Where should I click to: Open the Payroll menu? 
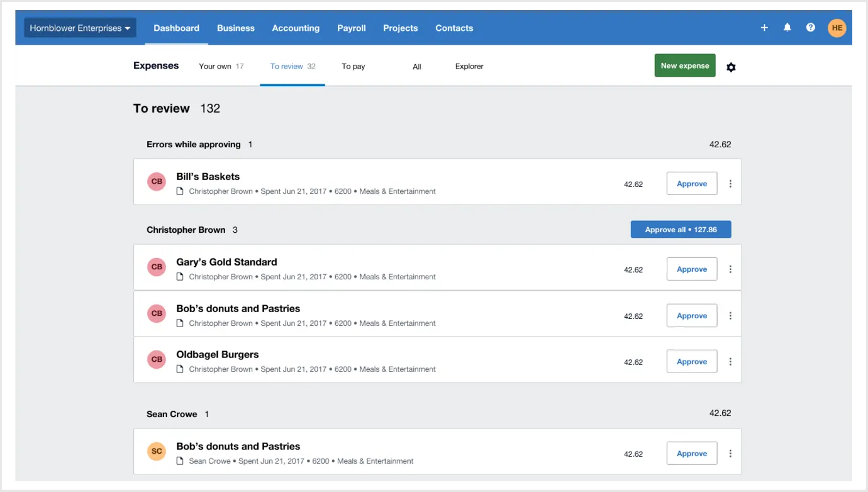click(352, 28)
